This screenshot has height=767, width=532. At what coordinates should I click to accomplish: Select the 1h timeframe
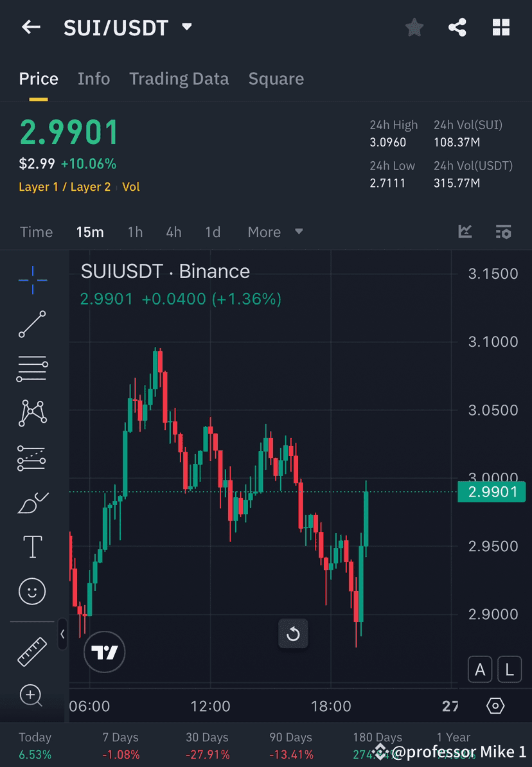pyautogui.click(x=135, y=232)
